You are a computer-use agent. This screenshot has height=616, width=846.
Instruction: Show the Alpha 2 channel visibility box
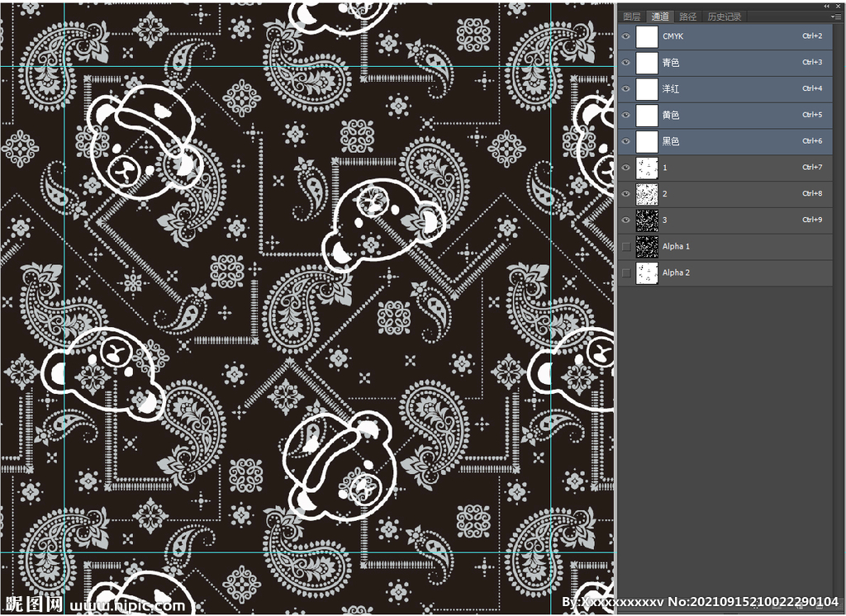(x=626, y=273)
